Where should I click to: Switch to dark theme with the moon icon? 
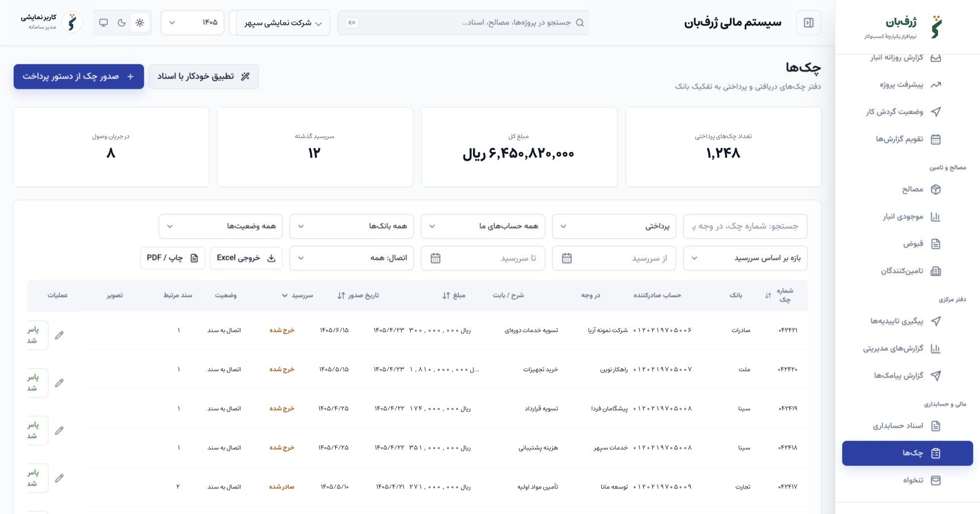(121, 23)
